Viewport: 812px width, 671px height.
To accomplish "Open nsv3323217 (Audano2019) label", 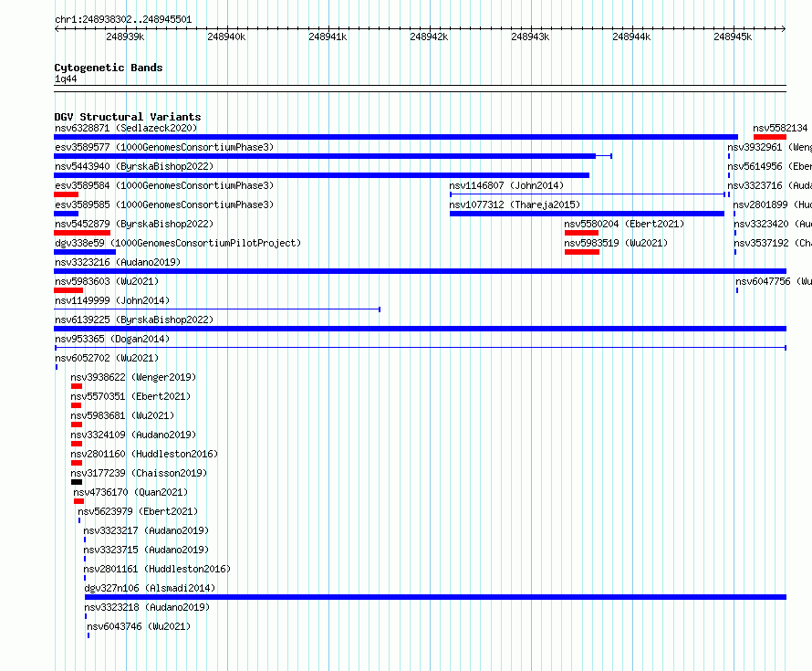I will click(146, 530).
